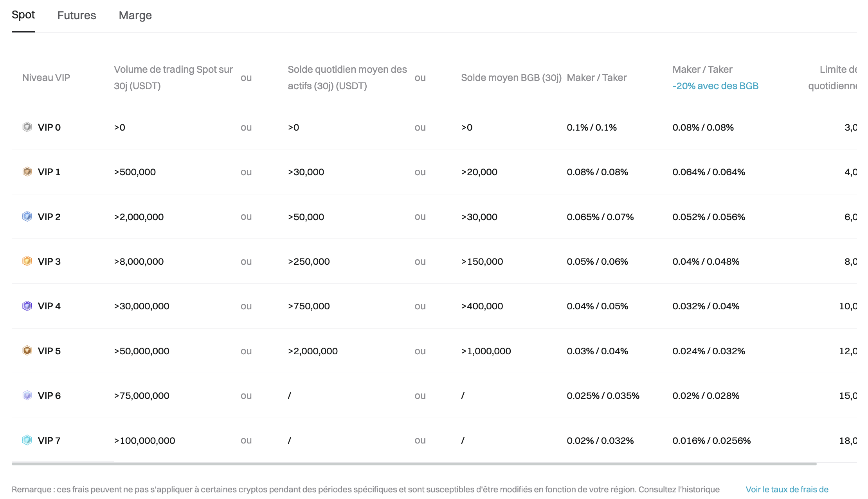Click the '>400,000' BGB balance cell
Screen dimensions: 868x499
pos(482,306)
